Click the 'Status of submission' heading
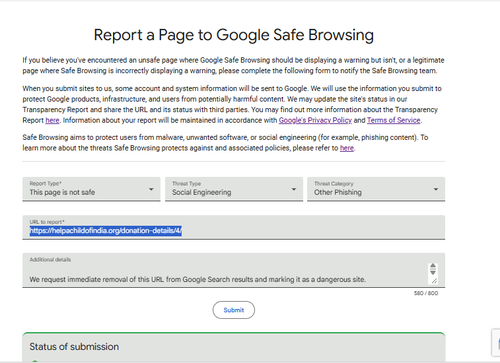Viewport: 500px width, 363px height. point(74,347)
